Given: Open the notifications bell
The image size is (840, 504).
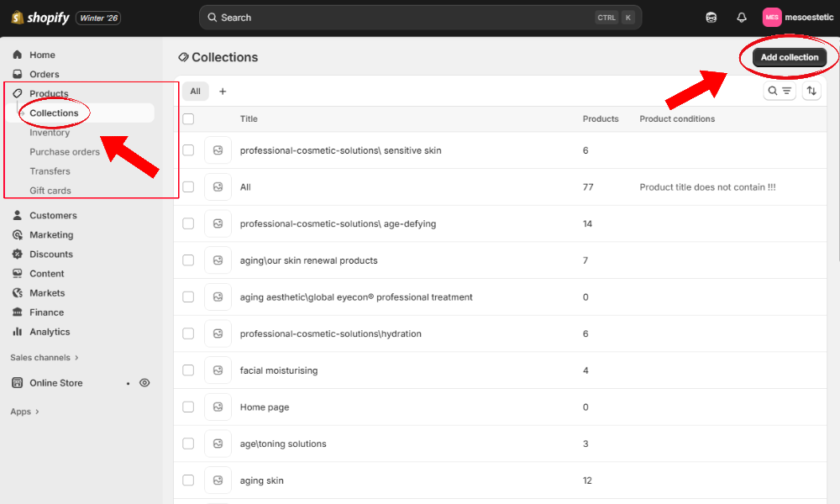Looking at the screenshot, I should click(741, 18).
